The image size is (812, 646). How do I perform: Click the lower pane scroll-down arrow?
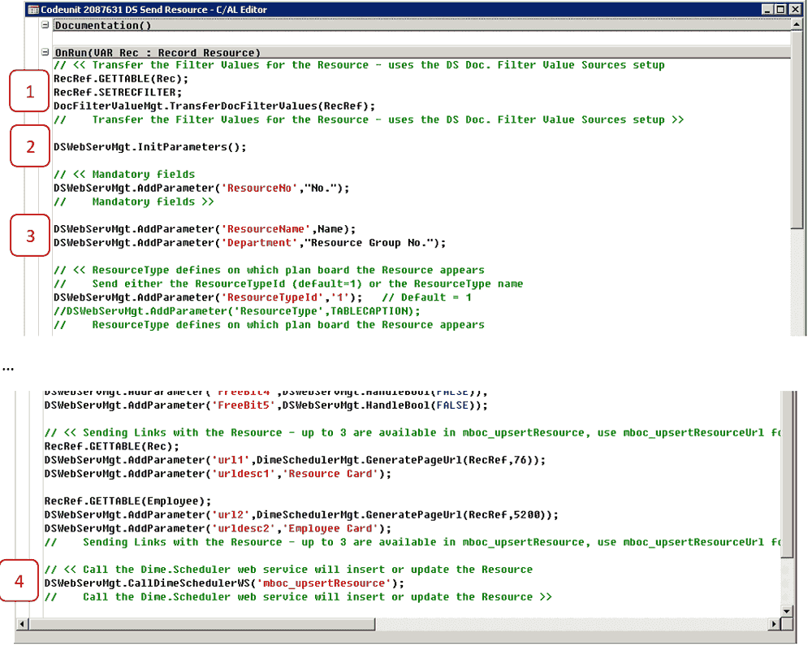click(x=786, y=611)
